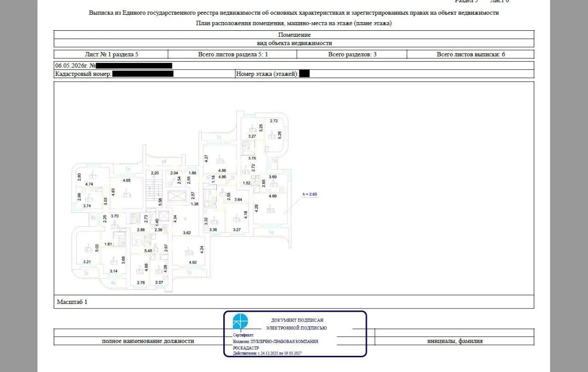Click 'Всего листов выписки: 6' cell
Image resolution: width=588 pixels, height=372 pixels.
click(x=470, y=54)
